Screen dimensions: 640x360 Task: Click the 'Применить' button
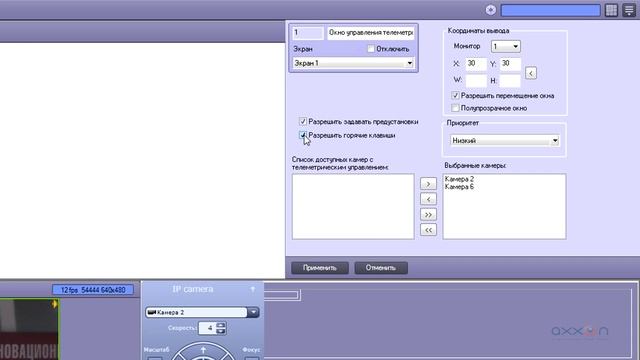pos(320,268)
